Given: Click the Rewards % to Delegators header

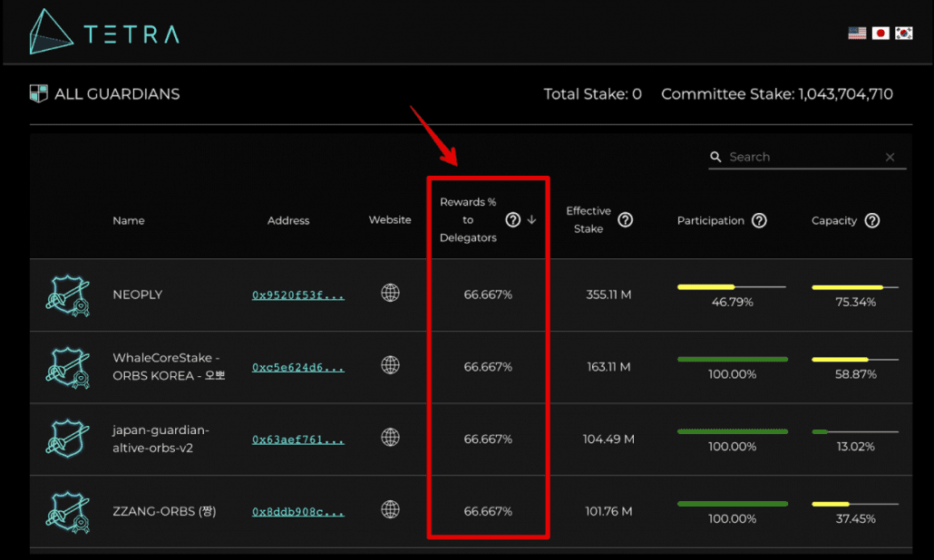Looking at the screenshot, I should point(468,219).
